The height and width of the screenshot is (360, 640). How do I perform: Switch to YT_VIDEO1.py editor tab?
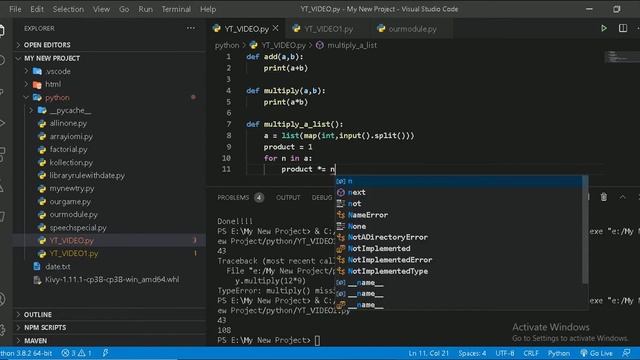pos(328,29)
